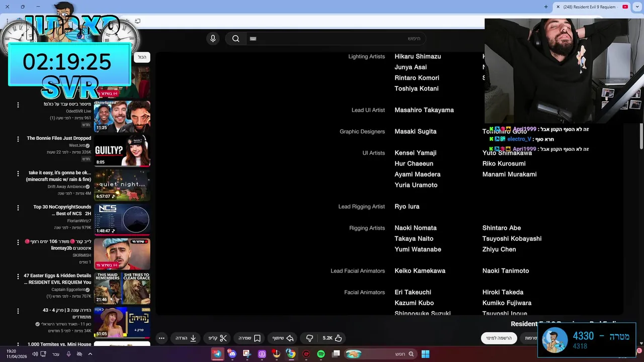This screenshot has width=644, height=362.
Task: Open options for 'Top 30 NoCopyrightSounds'
Action: coord(18,208)
